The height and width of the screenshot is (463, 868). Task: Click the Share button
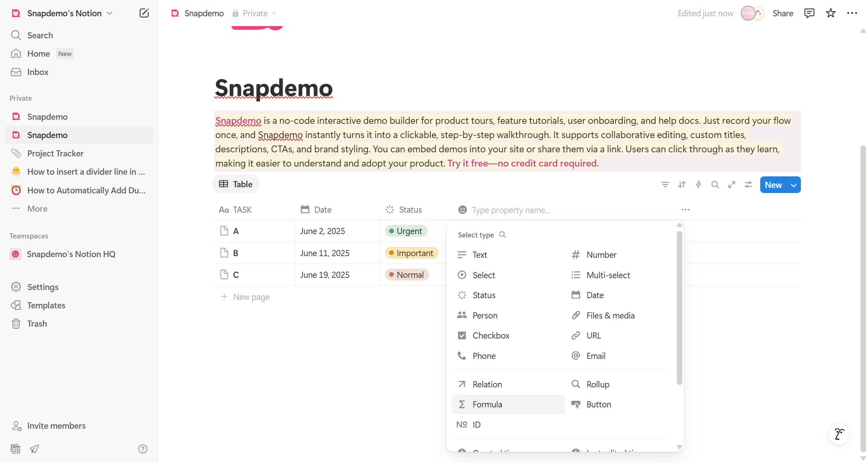tap(783, 13)
